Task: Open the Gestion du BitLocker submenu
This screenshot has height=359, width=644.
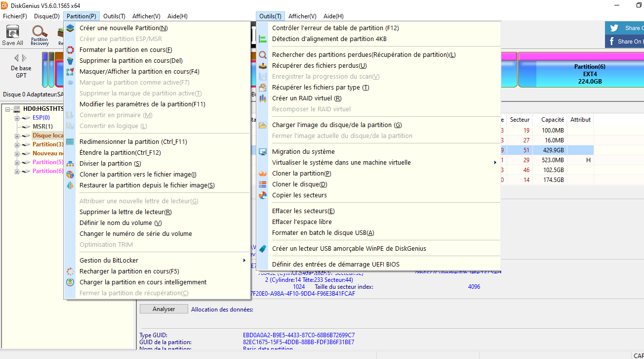Action: pyautogui.click(x=157, y=261)
